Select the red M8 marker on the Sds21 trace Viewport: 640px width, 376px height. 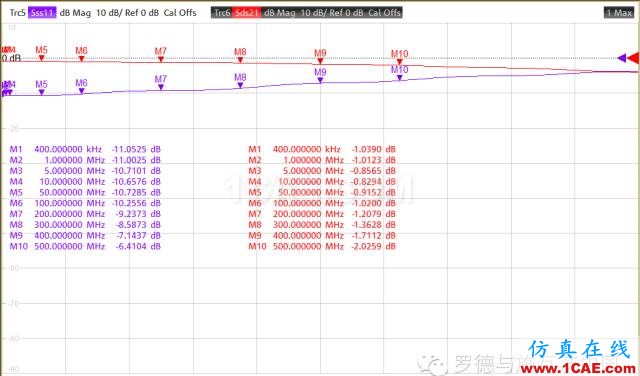[x=240, y=60]
